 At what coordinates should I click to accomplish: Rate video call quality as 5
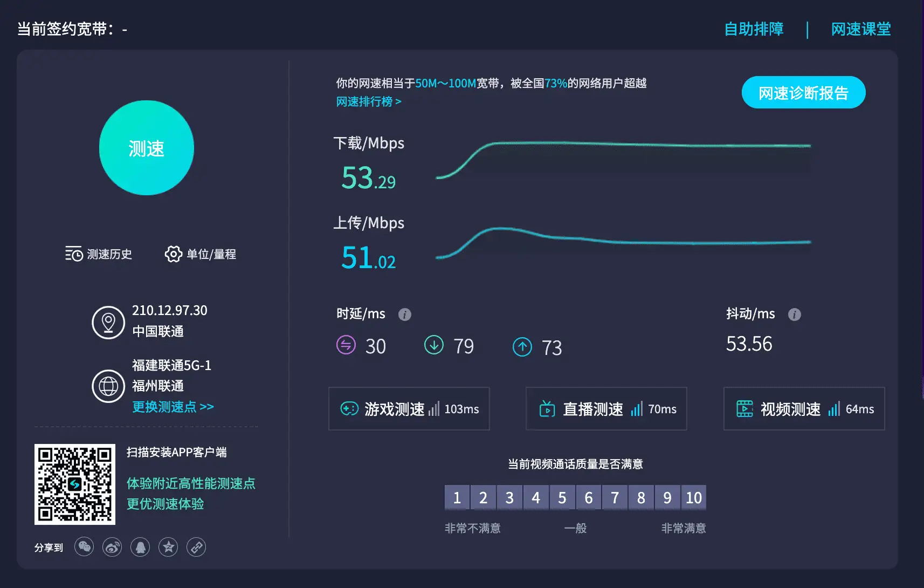pyautogui.click(x=562, y=497)
